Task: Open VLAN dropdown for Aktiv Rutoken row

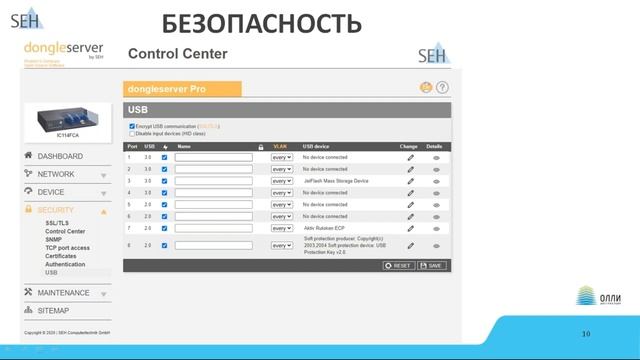Action: tap(282, 229)
